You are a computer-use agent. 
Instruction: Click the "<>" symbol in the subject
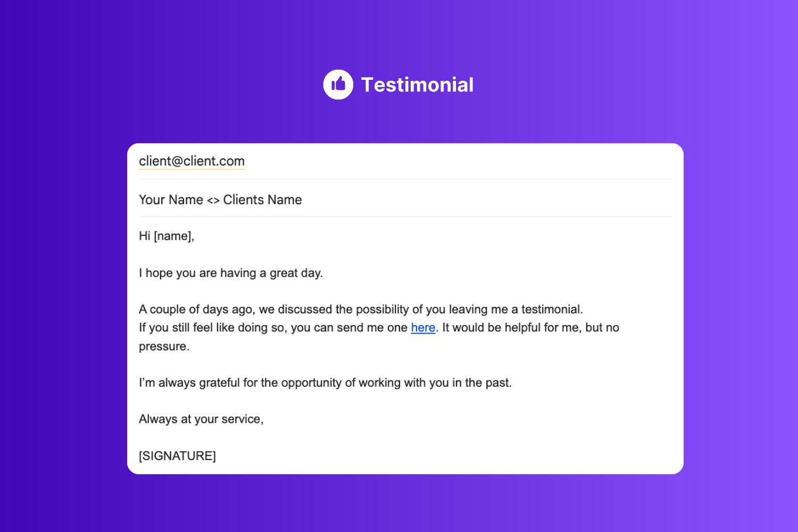coord(213,201)
